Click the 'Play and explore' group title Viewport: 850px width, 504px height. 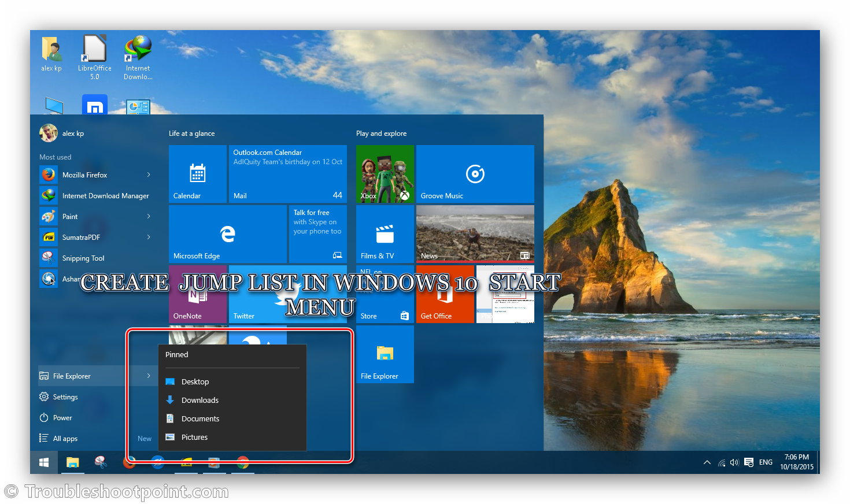[381, 134]
